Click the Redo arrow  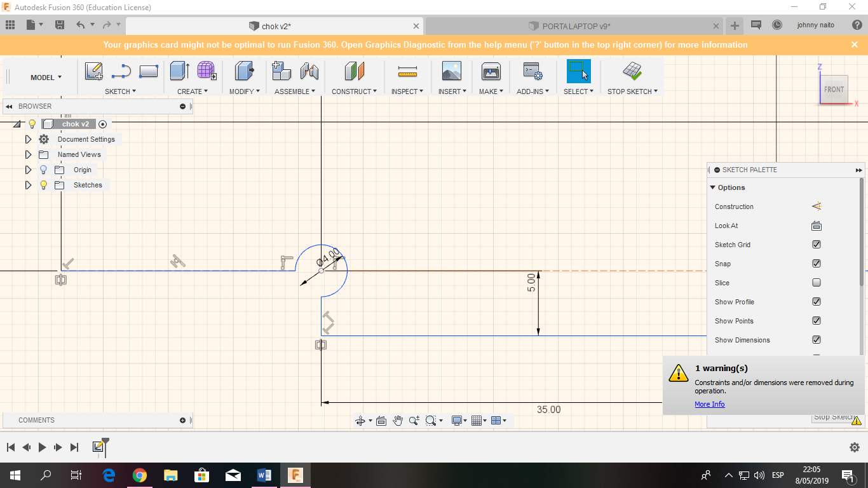point(107,25)
